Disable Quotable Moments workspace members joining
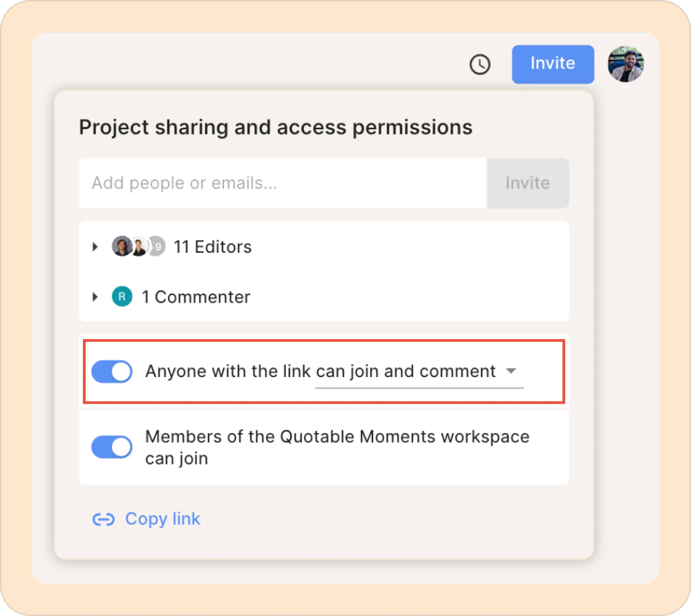 click(112, 447)
